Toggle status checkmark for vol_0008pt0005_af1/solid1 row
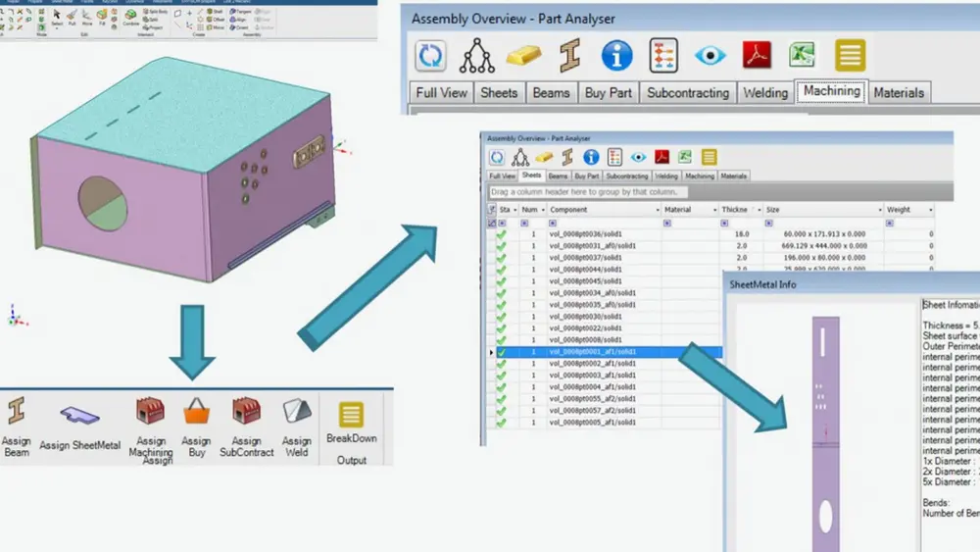The height and width of the screenshot is (552, 980). (502, 423)
